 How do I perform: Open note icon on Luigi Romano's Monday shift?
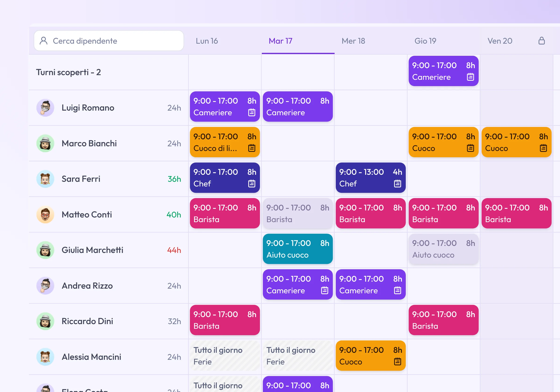click(x=252, y=112)
